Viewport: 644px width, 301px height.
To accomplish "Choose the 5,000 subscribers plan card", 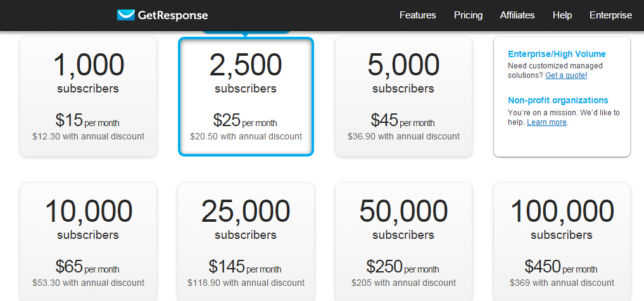I will pyautogui.click(x=403, y=96).
